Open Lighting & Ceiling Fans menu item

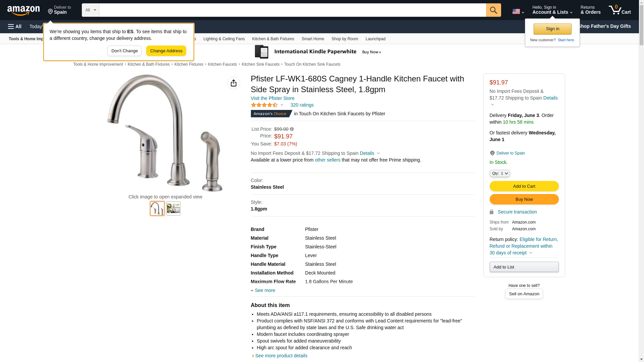pos(224,39)
